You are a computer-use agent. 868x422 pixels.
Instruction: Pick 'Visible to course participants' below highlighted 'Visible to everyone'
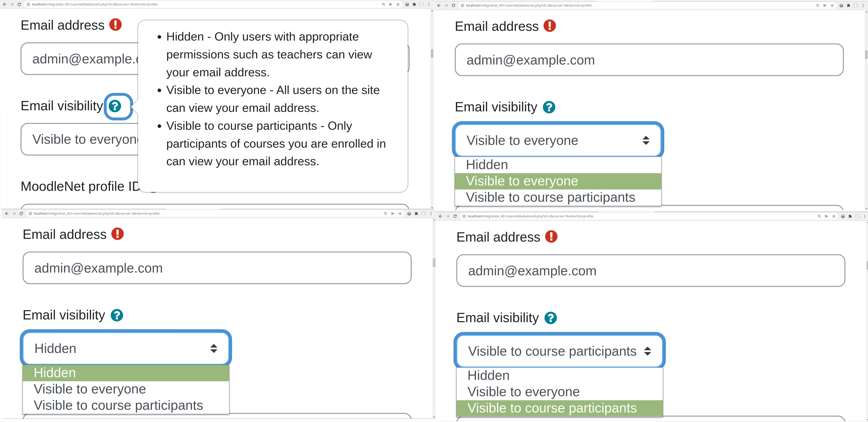point(558,198)
